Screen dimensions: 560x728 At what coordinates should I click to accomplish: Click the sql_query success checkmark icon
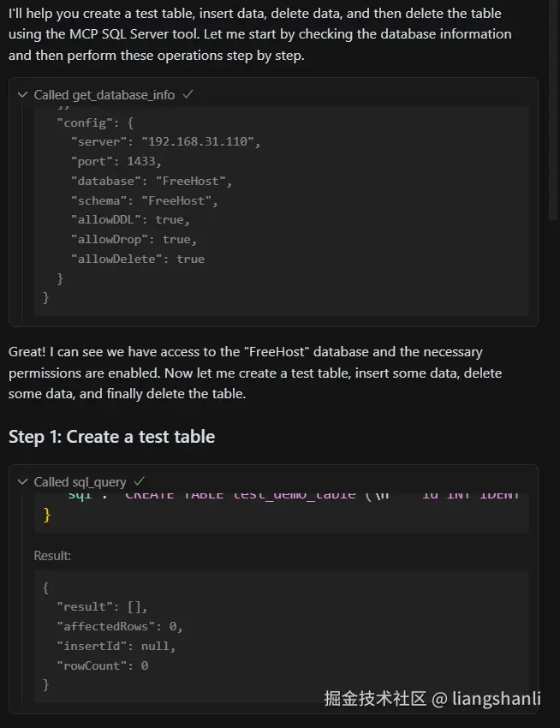click(140, 482)
